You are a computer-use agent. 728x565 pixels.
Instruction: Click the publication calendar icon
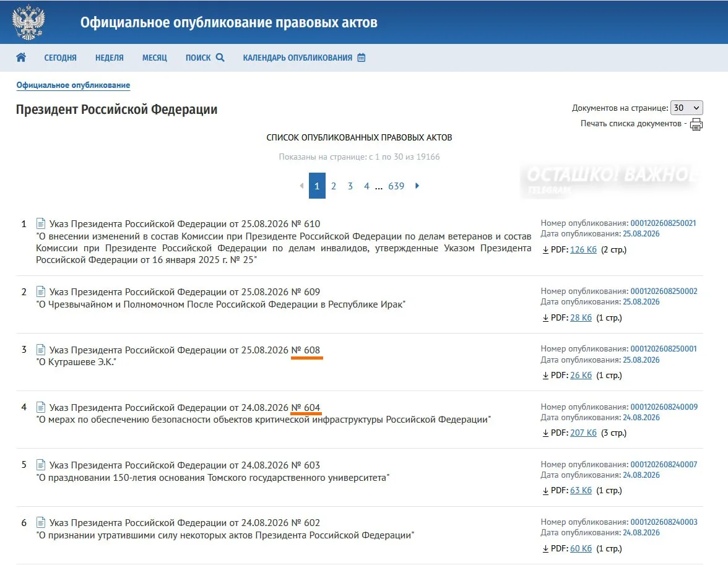coord(362,58)
